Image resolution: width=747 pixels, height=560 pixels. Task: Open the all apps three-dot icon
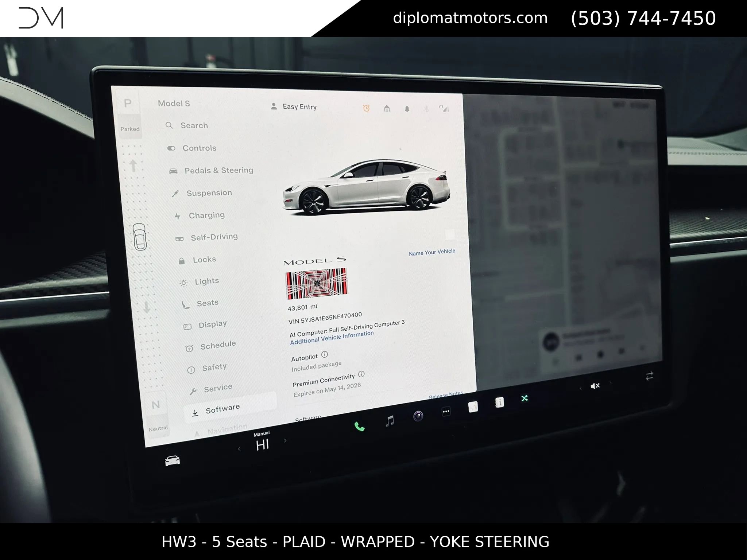(446, 412)
